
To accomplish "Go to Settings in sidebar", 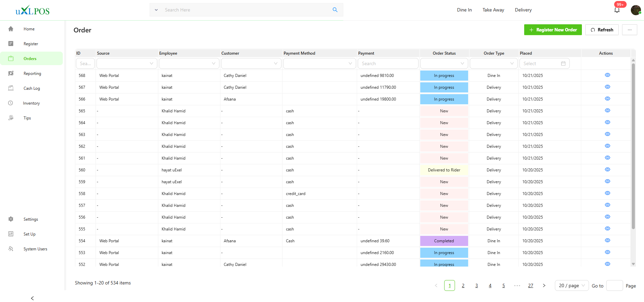I will tap(30, 219).
